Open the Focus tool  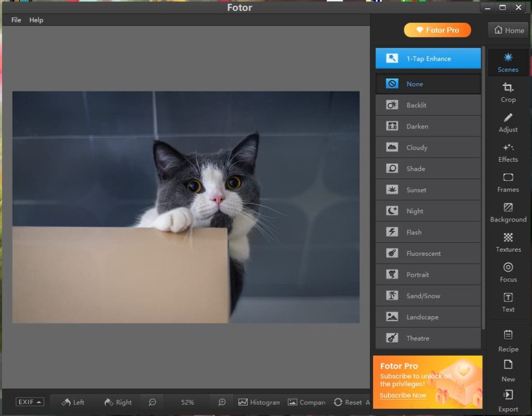[508, 272]
